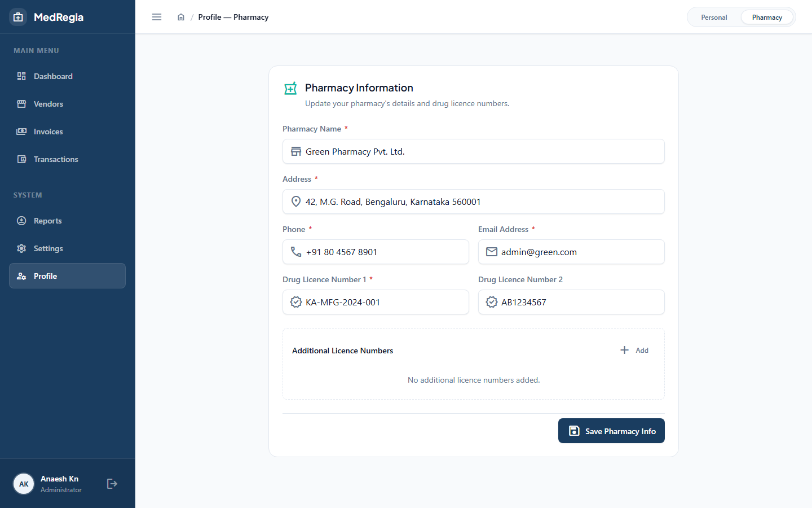The height and width of the screenshot is (508, 812).
Task: Click the Email Address input
Action: [x=571, y=252]
